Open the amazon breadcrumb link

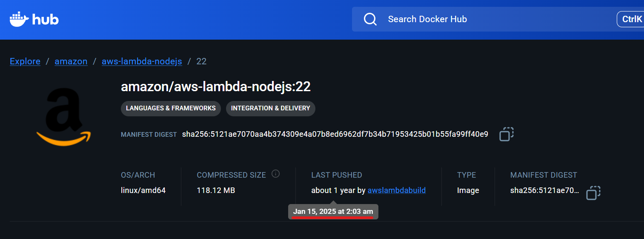coord(71,61)
